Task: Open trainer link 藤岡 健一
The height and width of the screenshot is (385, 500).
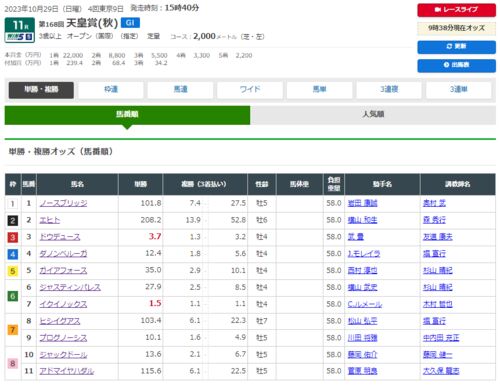Action: pos(438,355)
